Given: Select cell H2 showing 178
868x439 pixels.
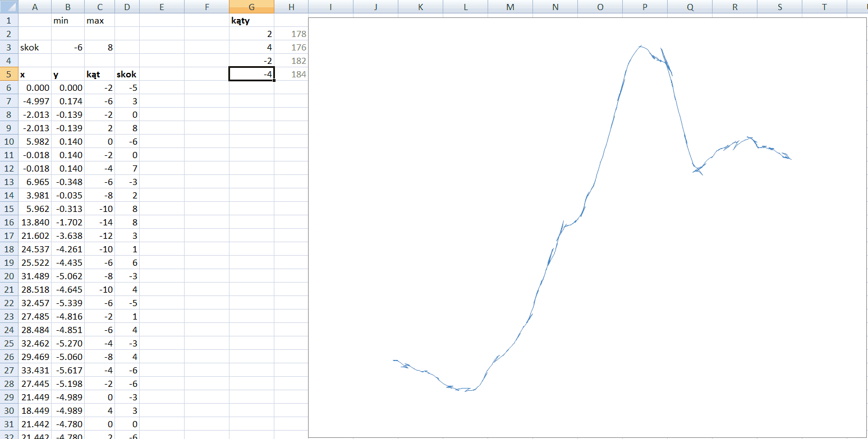Looking at the screenshot, I should [x=291, y=34].
